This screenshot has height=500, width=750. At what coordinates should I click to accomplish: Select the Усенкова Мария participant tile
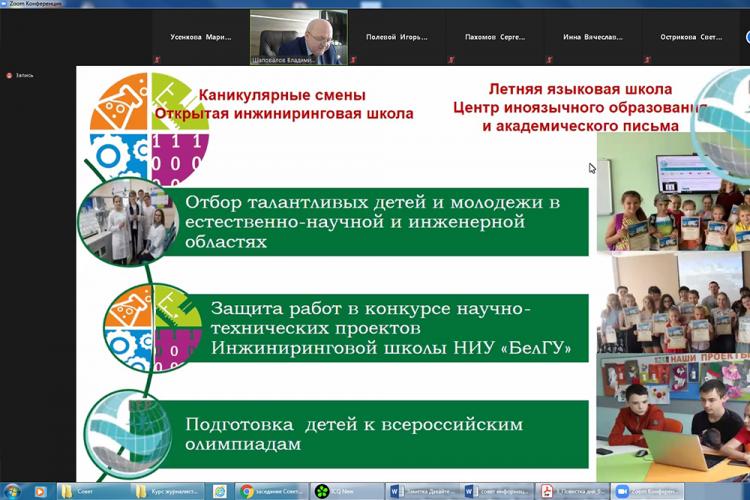click(x=199, y=38)
